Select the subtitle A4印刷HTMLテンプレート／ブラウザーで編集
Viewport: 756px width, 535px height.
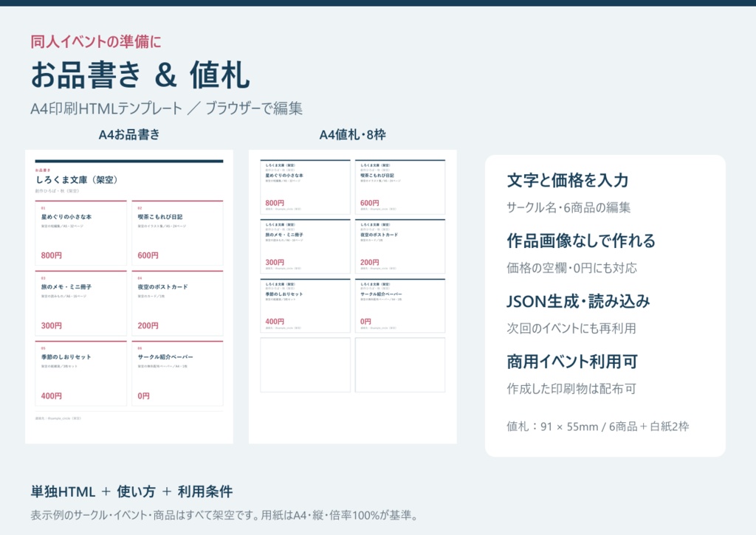(x=166, y=108)
